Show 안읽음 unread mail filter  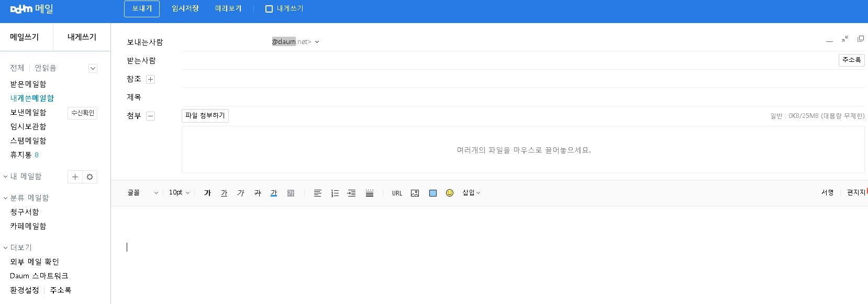(46, 68)
